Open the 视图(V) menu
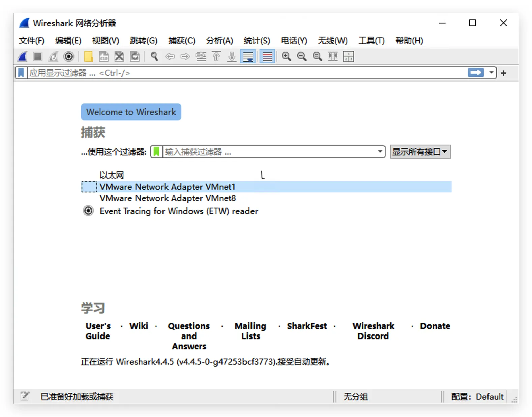The height and width of the screenshot is (417, 532). click(x=106, y=41)
